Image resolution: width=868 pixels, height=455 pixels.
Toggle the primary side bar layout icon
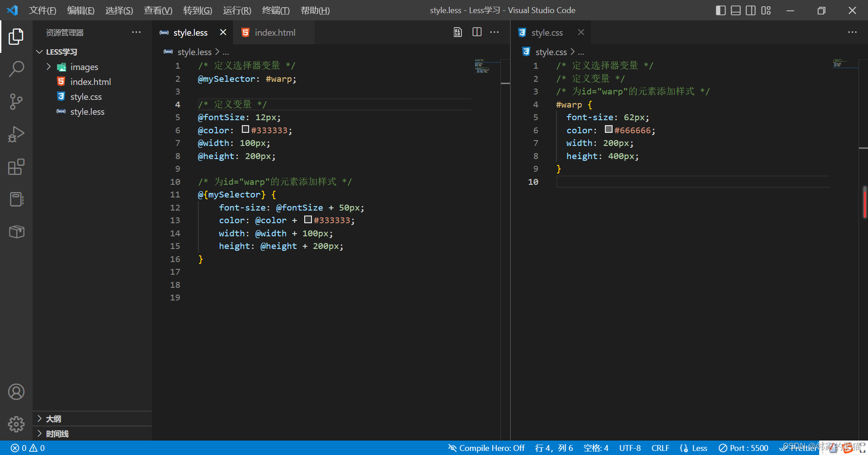click(x=721, y=10)
